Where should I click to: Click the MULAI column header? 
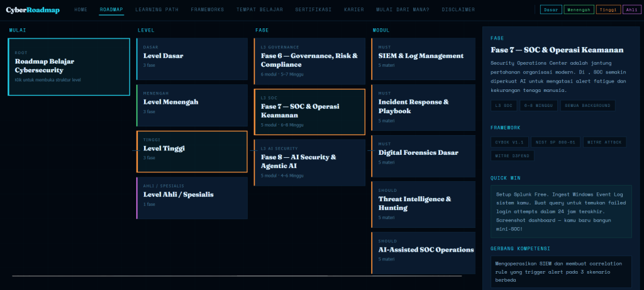click(x=18, y=30)
